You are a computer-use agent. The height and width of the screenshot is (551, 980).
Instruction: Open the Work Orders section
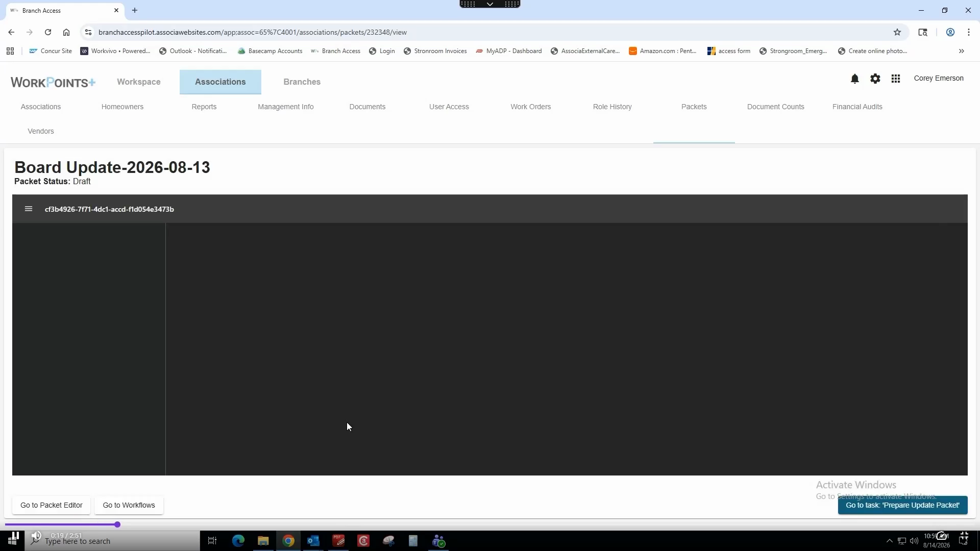tap(531, 107)
